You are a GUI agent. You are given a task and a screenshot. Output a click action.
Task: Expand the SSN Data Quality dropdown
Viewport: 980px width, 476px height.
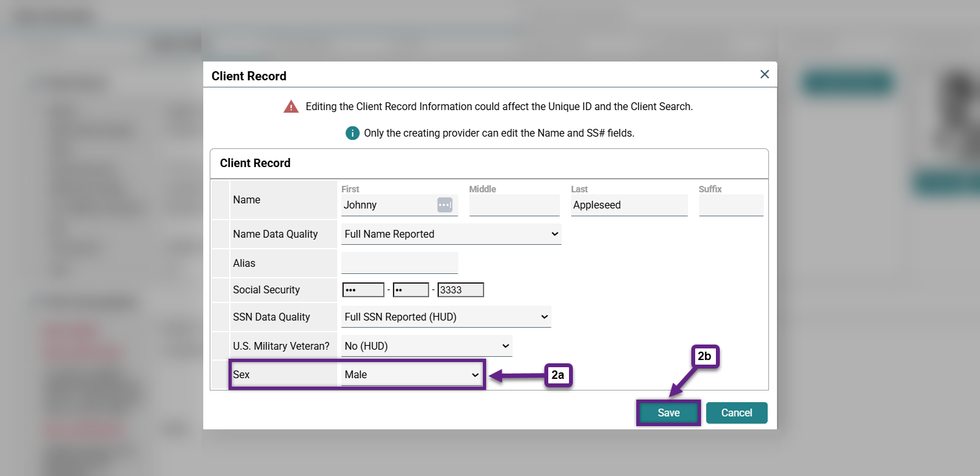446,317
